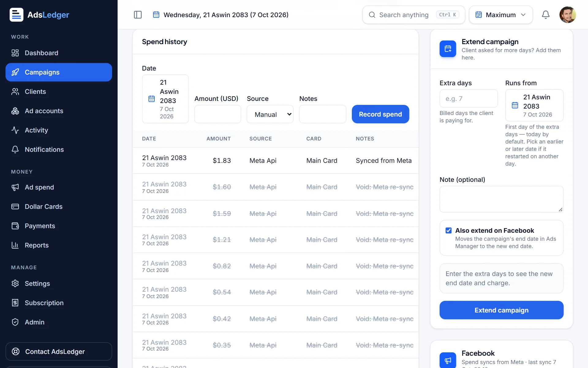The image size is (588, 368).
Task: Click the Extra days input field
Action: (x=469, y=99)
